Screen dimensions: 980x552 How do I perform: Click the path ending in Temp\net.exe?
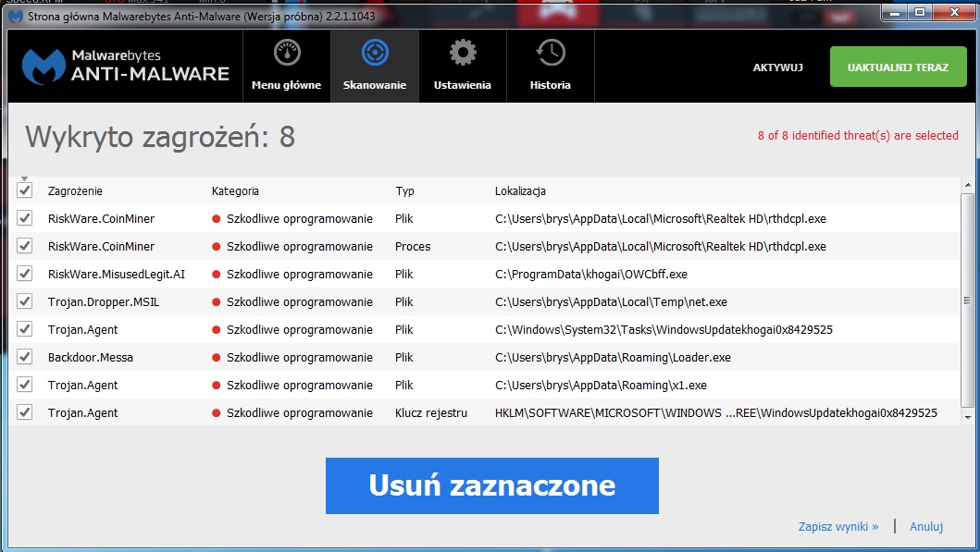(612, 302)
